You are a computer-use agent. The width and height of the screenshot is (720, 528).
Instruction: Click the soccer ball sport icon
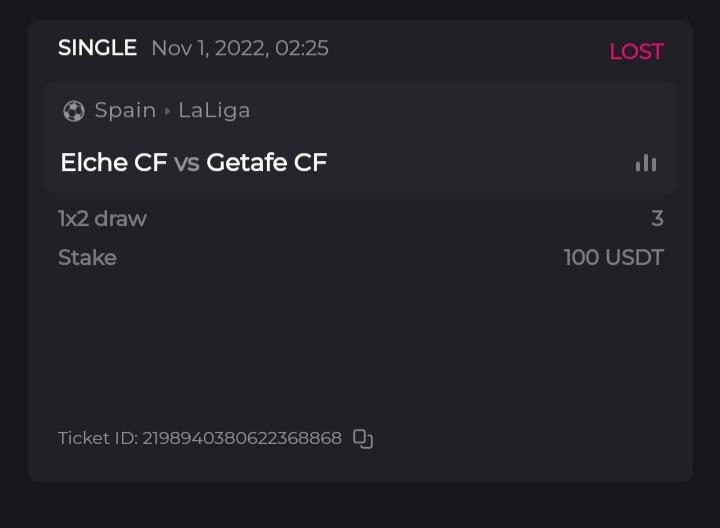click(73, 111)
